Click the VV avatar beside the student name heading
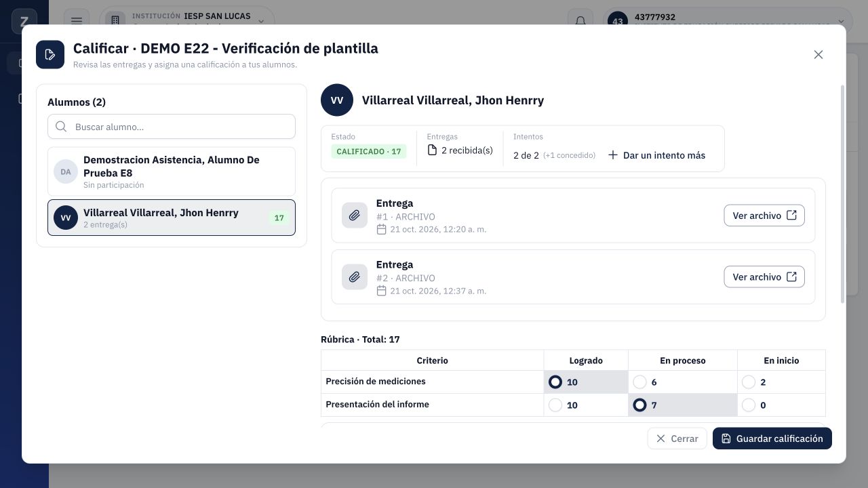This screenshot has width=868, height=488. click(337, 100)
